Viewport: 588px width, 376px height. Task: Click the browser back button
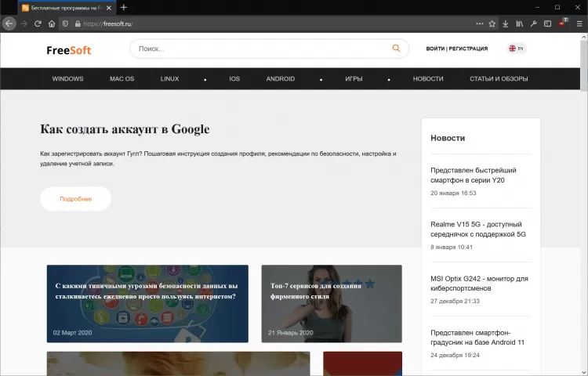(9, 23)
